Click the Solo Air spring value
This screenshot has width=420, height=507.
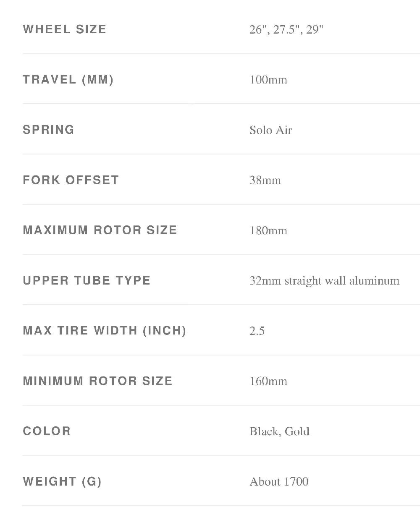click(x=271, y=130)
